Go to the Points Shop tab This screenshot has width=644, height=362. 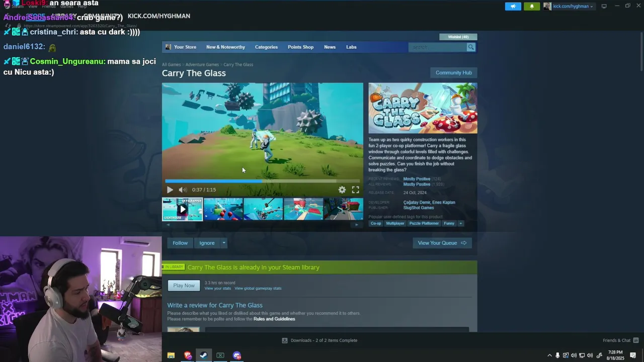[x=300, y=47]
